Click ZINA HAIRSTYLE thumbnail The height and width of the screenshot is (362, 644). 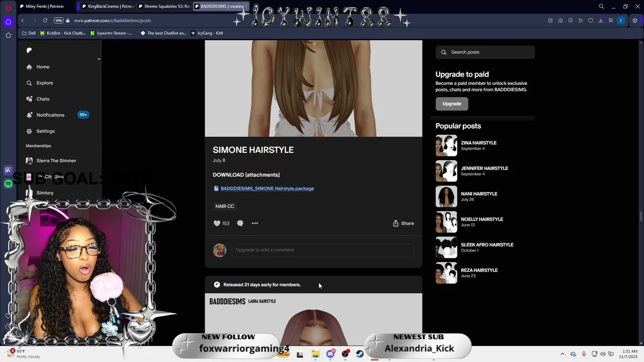[446, 145]
